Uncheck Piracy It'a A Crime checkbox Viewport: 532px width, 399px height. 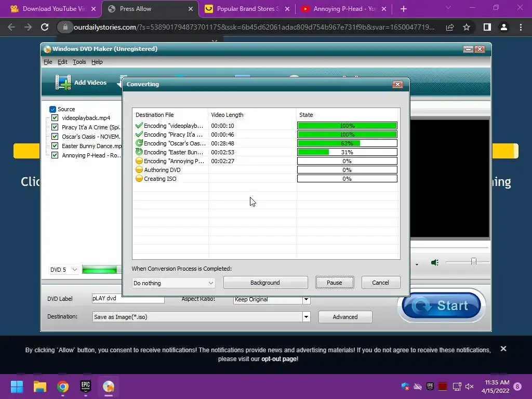pyautogui.click(x=55, y=127)
